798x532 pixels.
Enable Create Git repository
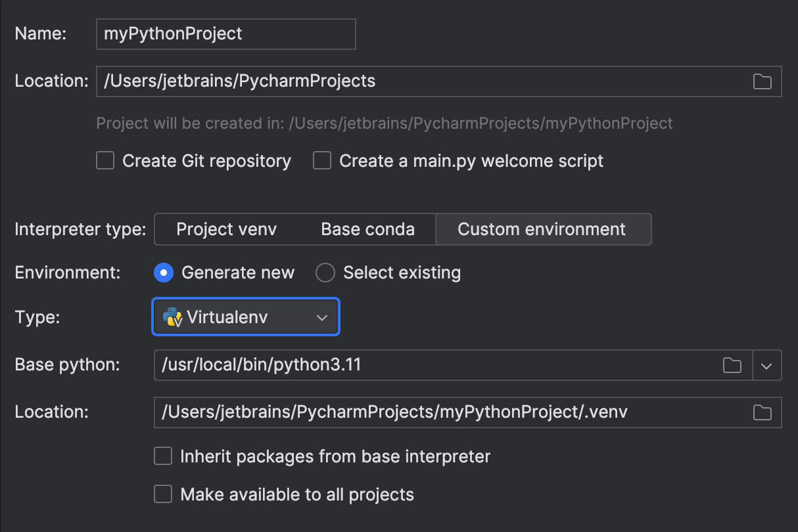(x=105, y=160)
